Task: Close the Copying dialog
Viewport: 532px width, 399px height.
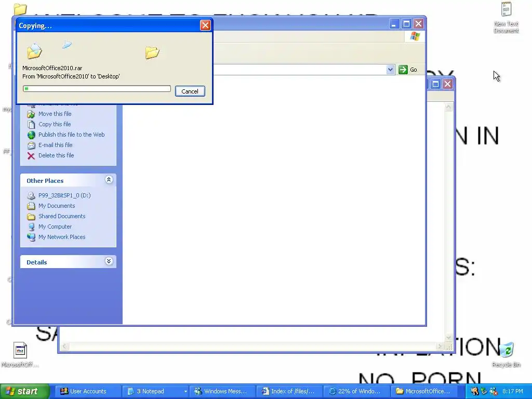Action: click(x=205, y=25)
